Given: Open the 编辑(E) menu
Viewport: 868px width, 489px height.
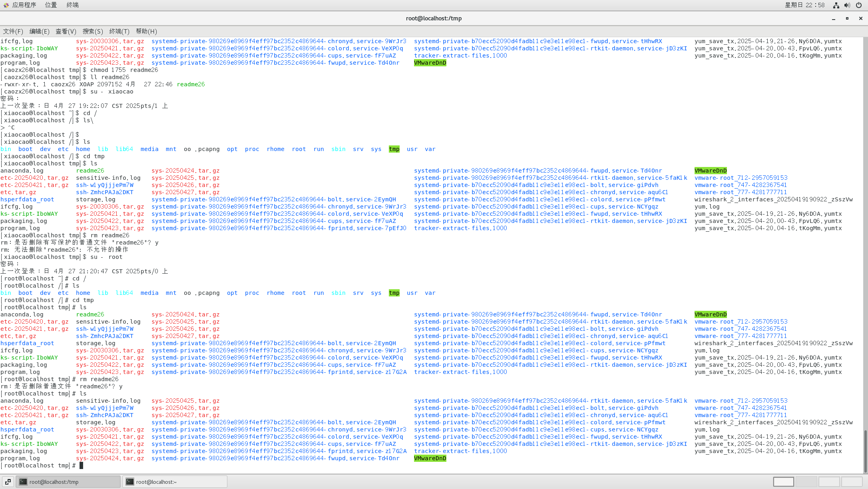Looking at the screenshot, I should pyautogui.click(x=39, y=31).
